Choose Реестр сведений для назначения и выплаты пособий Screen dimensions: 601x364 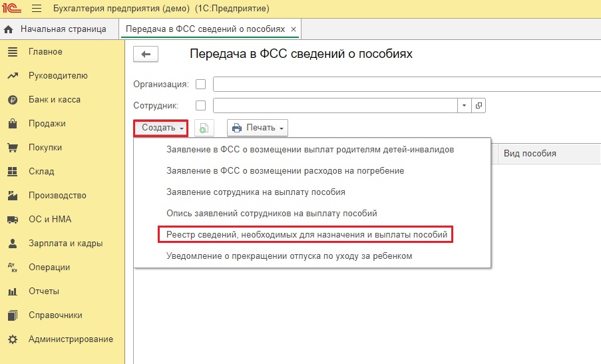tap(307, 234)
